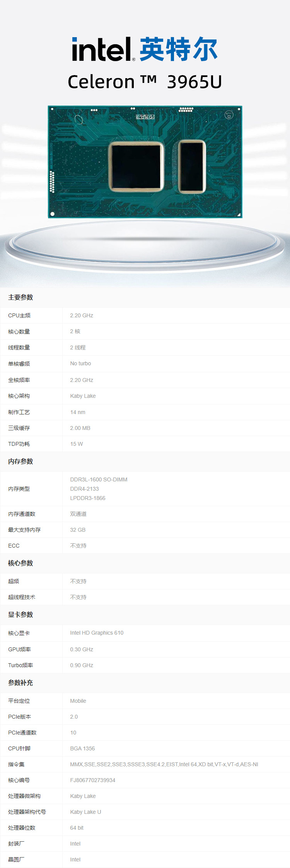Click the ECC row label
This screenshot has height=868, width=290.
coord(14,546)
